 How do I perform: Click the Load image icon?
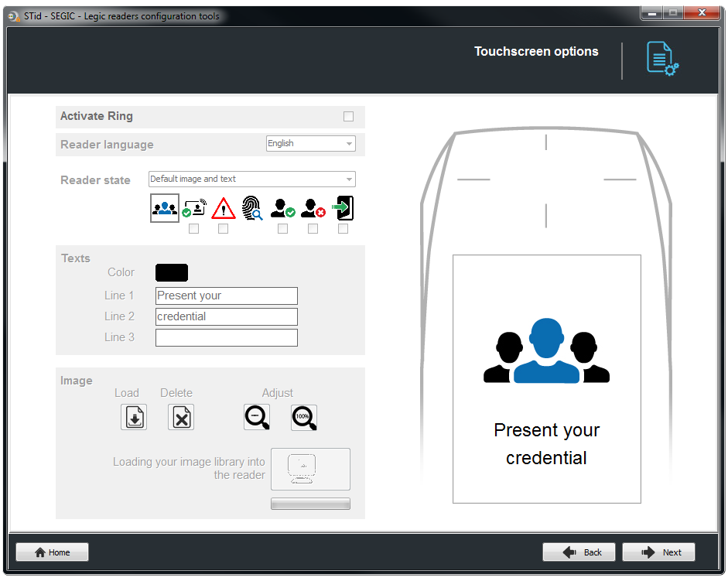[x=134, y=416]
